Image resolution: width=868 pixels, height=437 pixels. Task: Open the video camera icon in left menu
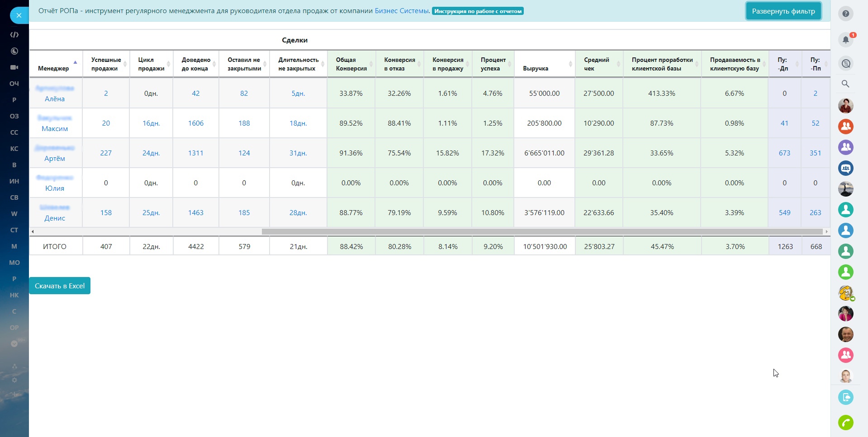coord(14,67)
